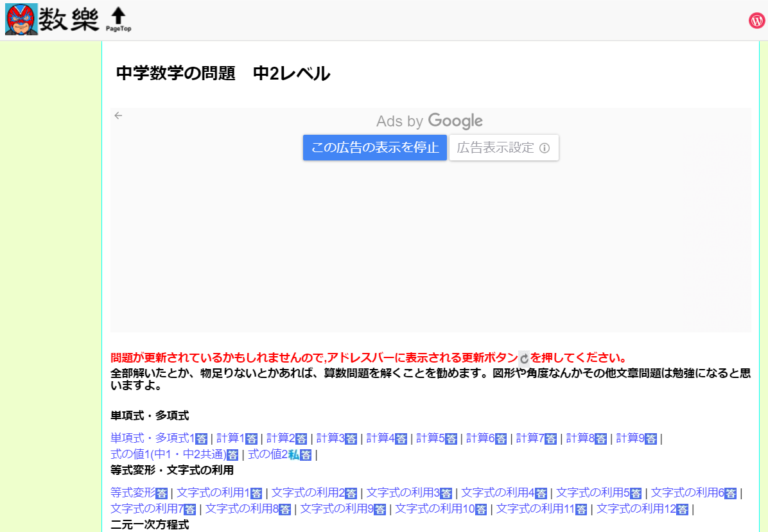Open the 計算7 problem link
The image size is (768, 532).
[530, 438]
